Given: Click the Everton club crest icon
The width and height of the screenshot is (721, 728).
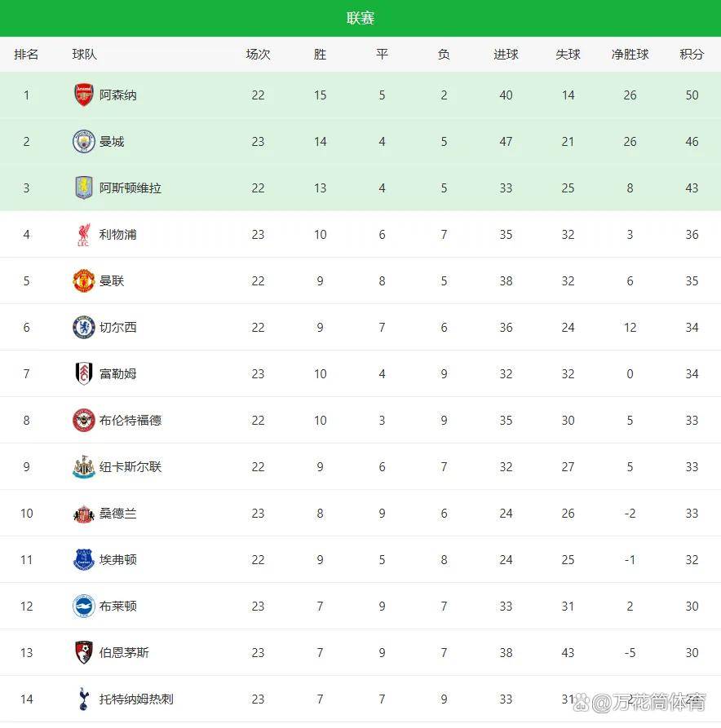Looking at the screenshot, I should [84, 560].
